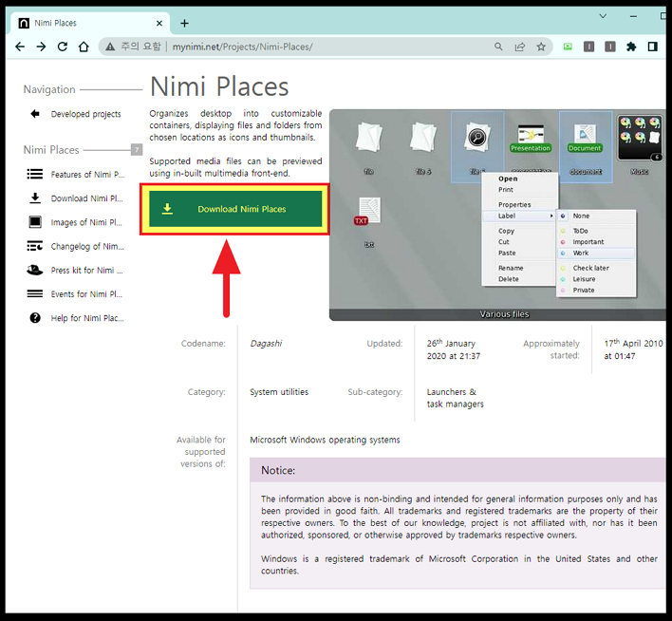This screenshot has width=672, height=621.
Task: Click the Document file icon in the screenshot
Action: [585, 139]
